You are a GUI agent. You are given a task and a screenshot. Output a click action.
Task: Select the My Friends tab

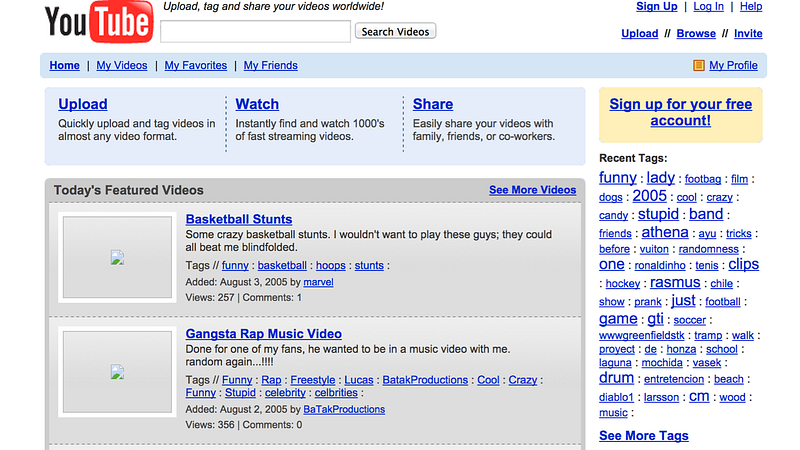(270, 65)
